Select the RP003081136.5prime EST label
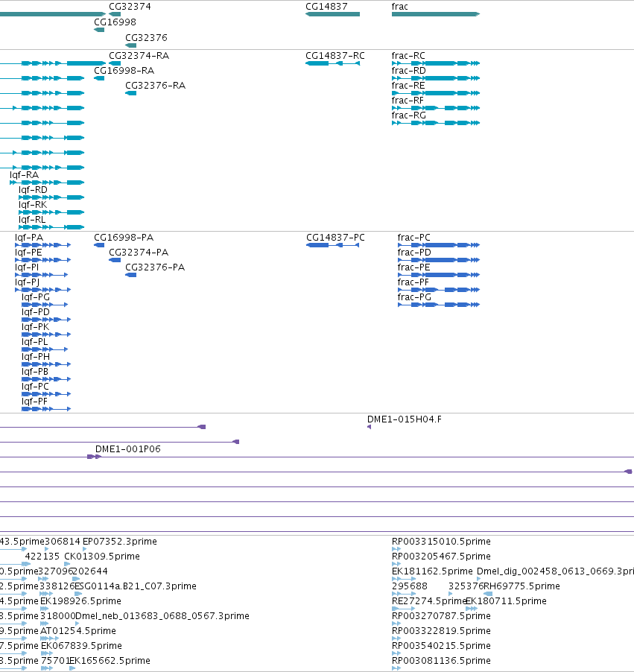634x672 pixels. click(x=441, y=660)
